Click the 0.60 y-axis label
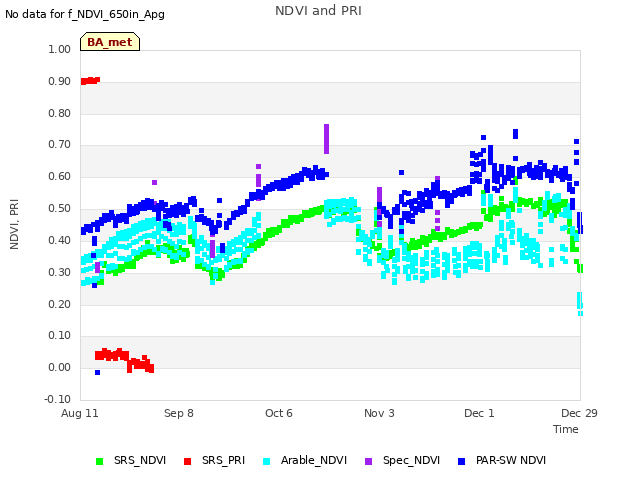Screen dimensions: 640x480 click(x=60, y=176)
